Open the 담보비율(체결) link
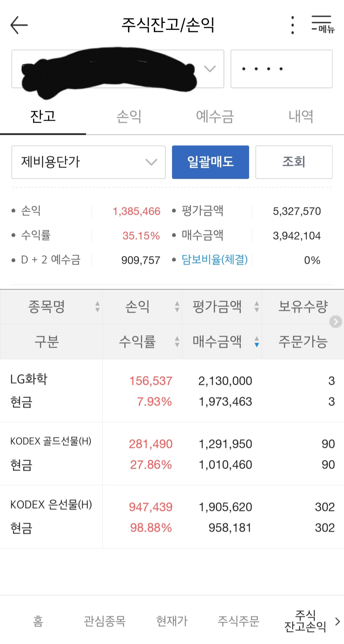This screenshot has width=344, height=644. pos(214,260)
